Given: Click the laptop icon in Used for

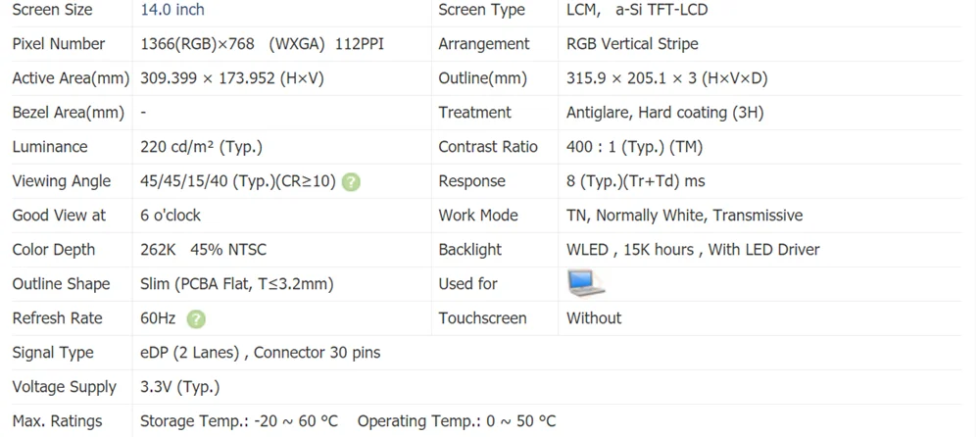Looking at the screenshot, I should [x=586, y=283].
